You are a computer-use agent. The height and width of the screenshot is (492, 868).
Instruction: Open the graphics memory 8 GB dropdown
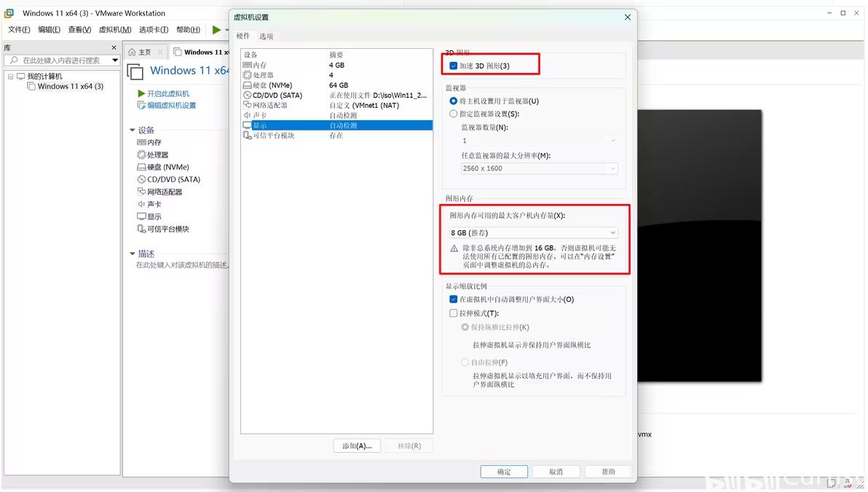(x=534, y=233)
